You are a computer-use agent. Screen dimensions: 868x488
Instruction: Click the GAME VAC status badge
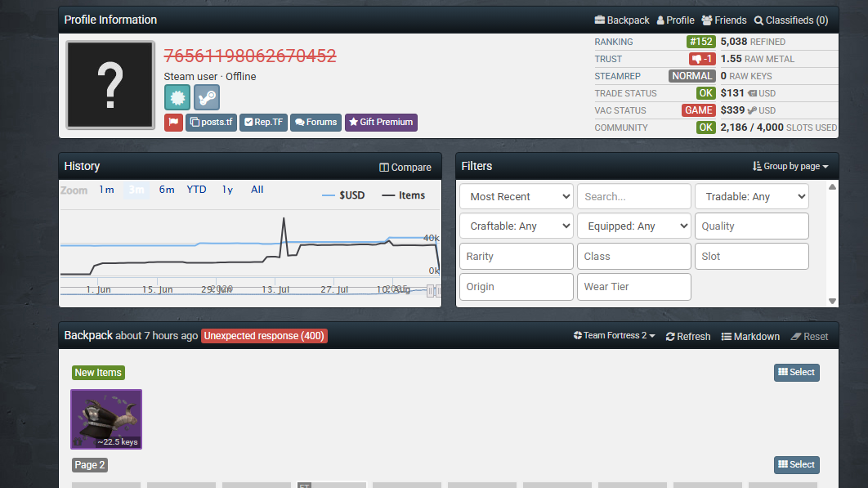click(x=699, y=110)
